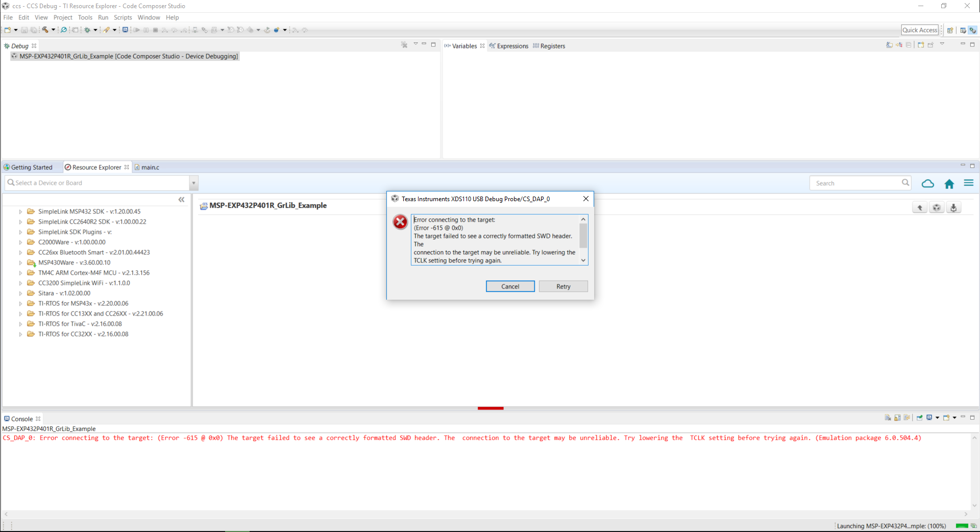Expand the Sitara tree node
The height and width of the screenshot is (532, 980).
20,293
